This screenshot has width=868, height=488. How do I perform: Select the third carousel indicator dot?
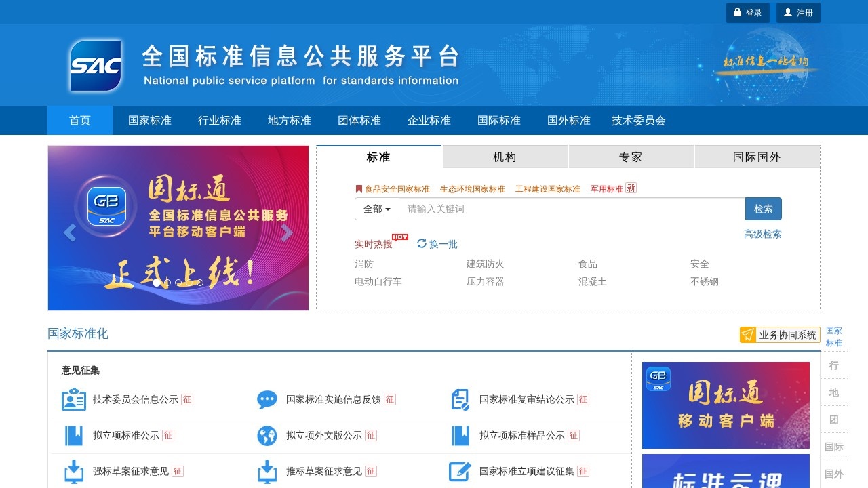[178, 283]
